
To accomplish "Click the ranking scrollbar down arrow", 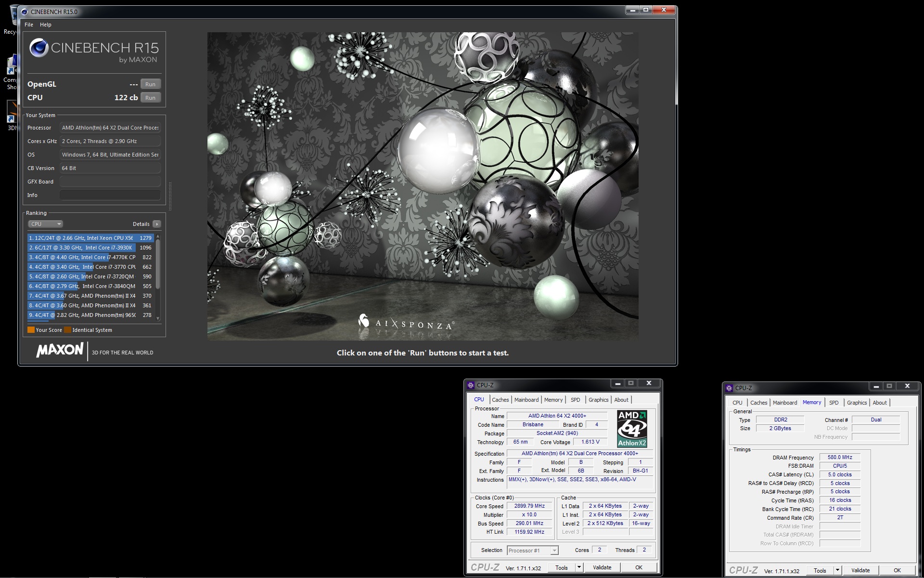I will click(158, 318).
